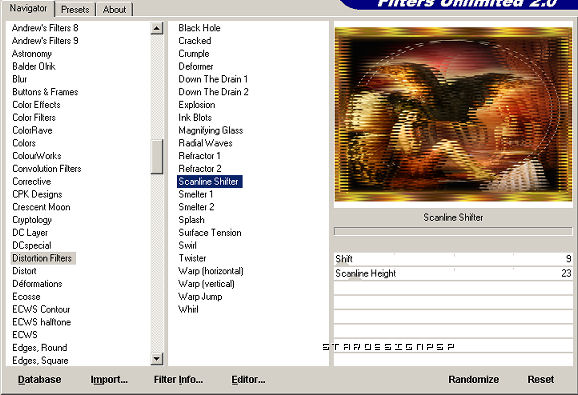The width and height of the screenshot is (578, 395).
Task: Click the filter list scroll-up arrow
Action: [157, 28]
